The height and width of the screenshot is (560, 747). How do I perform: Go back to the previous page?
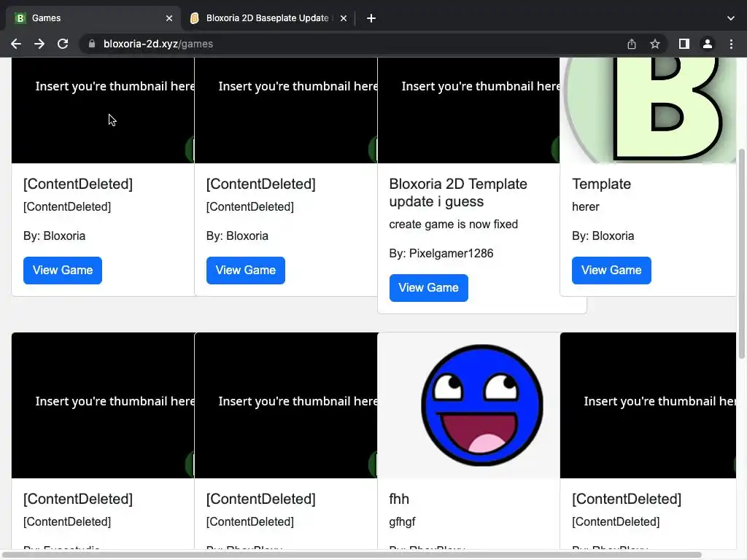tap(16, 44)
